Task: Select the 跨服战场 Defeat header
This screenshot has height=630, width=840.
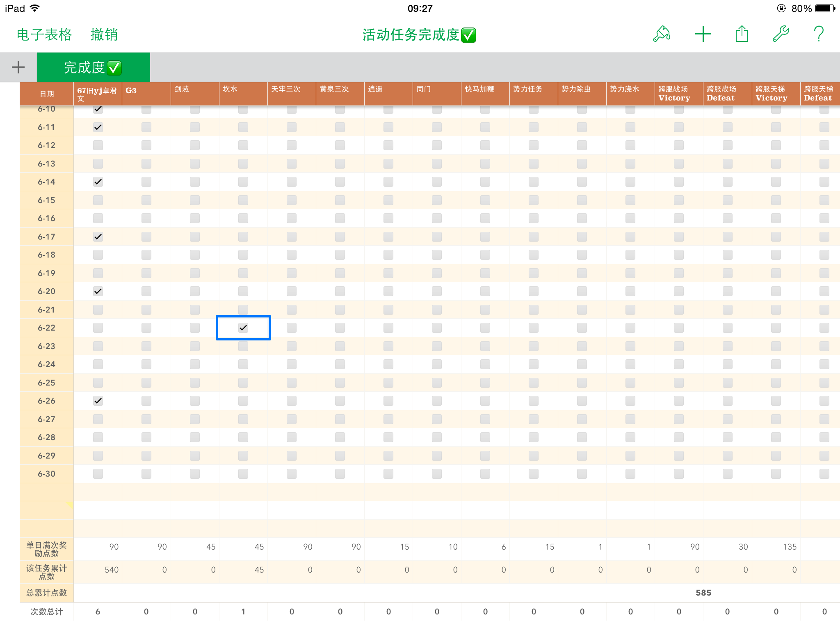Action: point(727,94)
